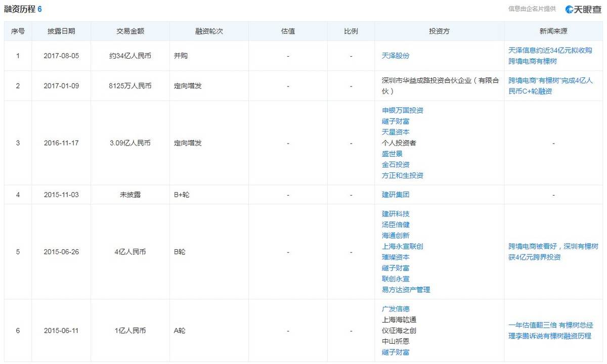Open investor 建研科技
The image size is (607, 364).
(x=396, y=214)
